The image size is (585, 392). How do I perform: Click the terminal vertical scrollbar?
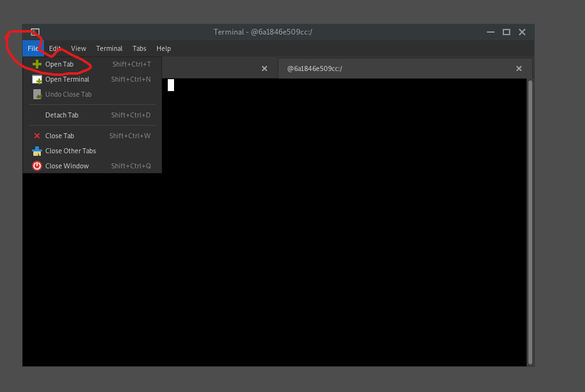530,222
